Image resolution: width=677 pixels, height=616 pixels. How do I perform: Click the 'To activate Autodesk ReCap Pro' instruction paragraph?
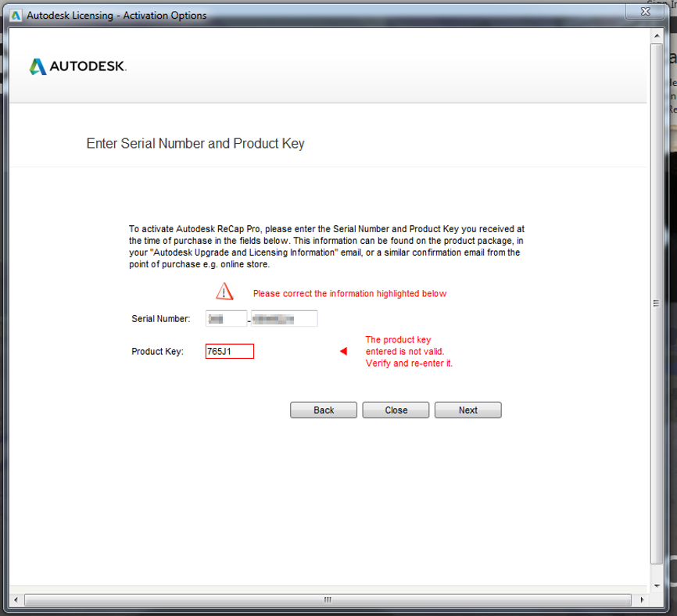point(327,246)
